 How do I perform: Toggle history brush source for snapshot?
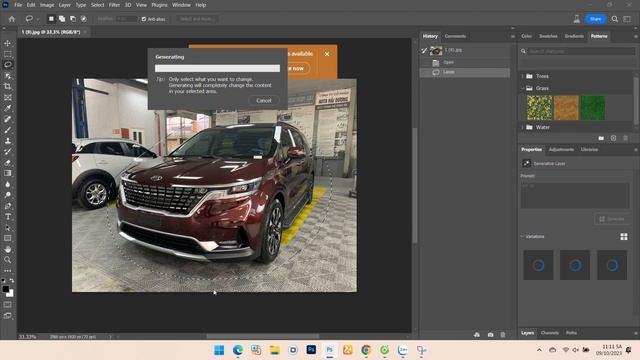coord(424,50)
